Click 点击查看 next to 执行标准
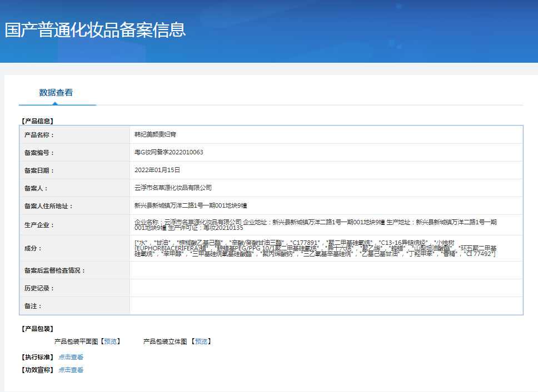The image size is (538, 392). coord(71,357)
